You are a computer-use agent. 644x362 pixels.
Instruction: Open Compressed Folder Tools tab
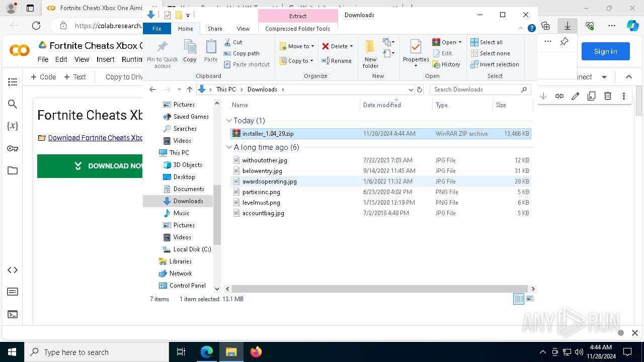pyautogui.click(x=298, y=29)
